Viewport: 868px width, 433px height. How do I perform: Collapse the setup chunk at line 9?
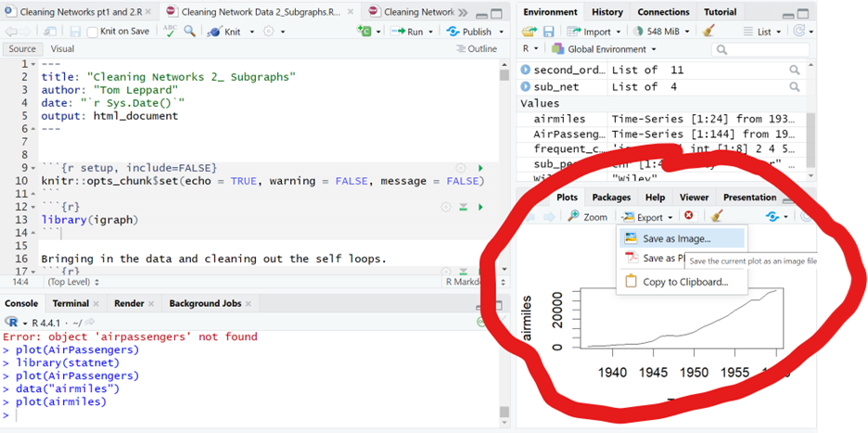click(x=32, y=168)
